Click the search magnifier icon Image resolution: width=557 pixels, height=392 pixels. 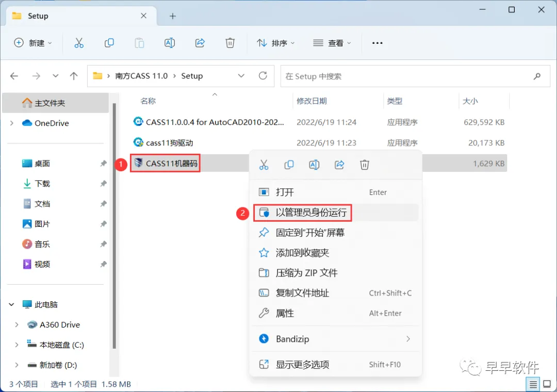click(537, 76)
